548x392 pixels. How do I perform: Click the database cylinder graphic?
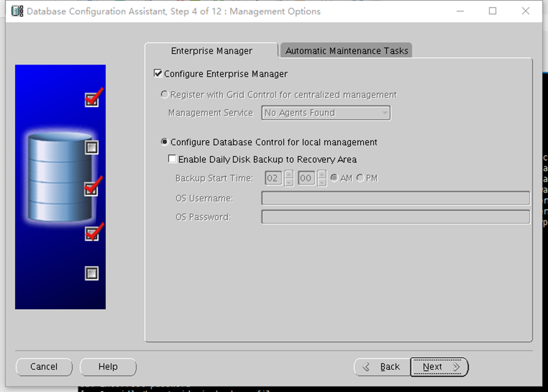tap(60, 177)
